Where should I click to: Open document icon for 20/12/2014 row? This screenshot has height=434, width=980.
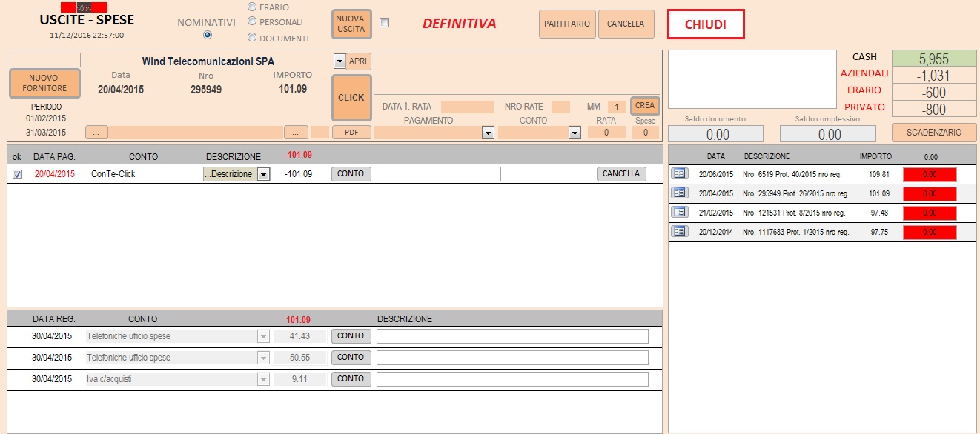pos(679,231)
